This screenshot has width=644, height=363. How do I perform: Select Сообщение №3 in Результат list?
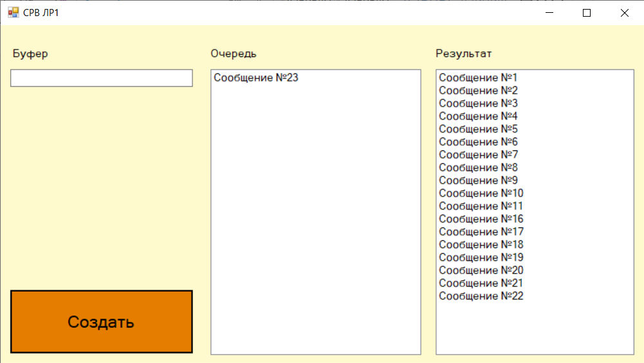click(x=535, y=103)
